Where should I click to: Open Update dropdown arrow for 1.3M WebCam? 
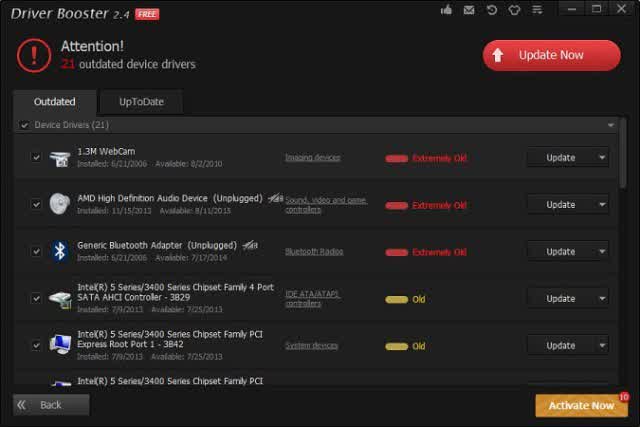pyautogui.click(x=602, y=158)
